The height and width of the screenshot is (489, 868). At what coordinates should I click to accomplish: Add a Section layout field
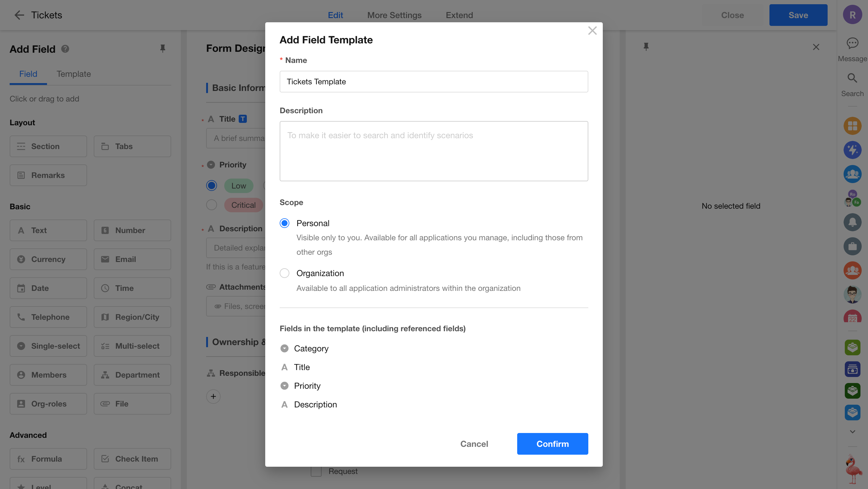[48, 146]
